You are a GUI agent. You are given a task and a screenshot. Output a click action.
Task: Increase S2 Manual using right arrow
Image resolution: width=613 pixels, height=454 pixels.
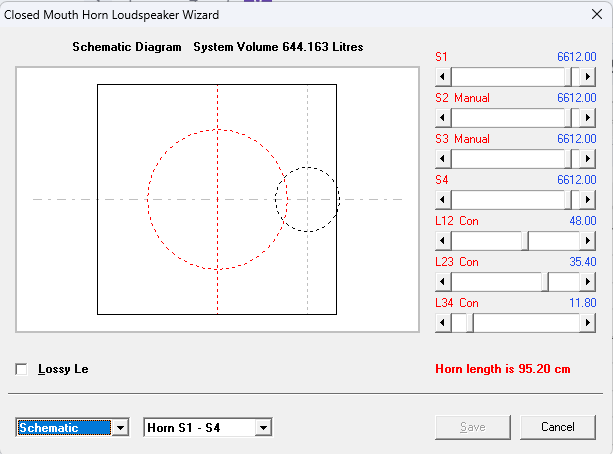587,118
